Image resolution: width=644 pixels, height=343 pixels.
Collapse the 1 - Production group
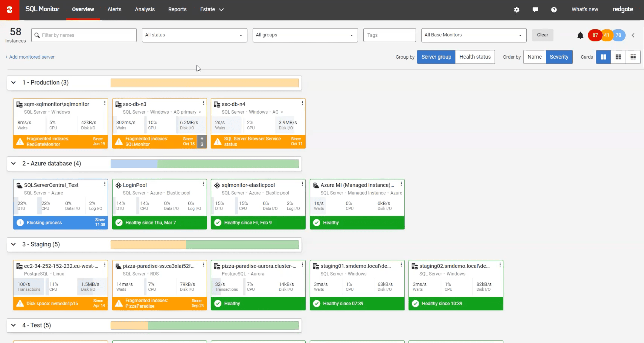(14, 83)
